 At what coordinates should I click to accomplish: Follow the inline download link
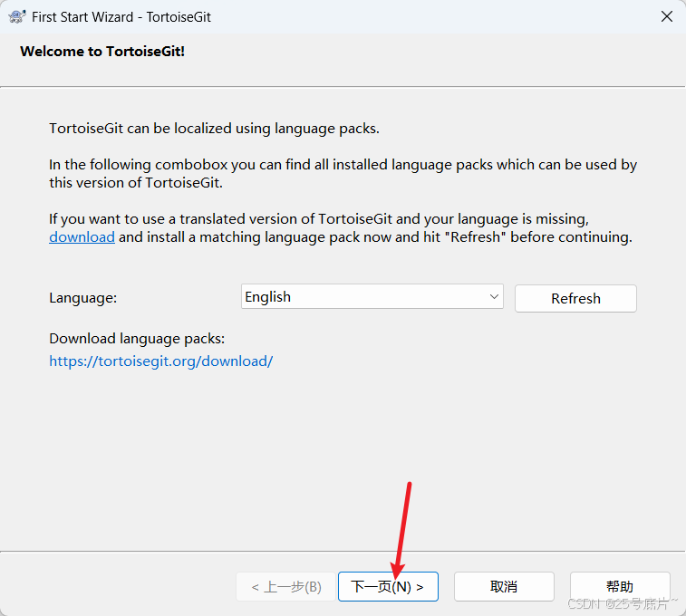coord(82,236)
